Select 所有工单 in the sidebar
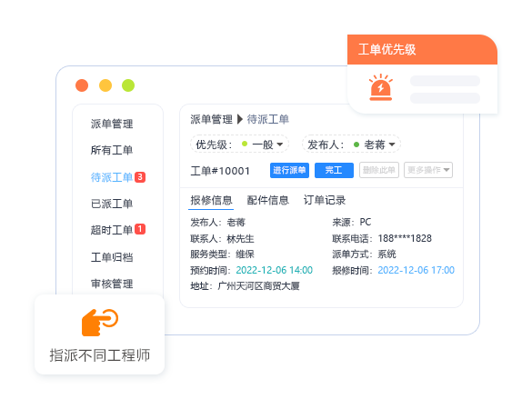 pos(112,150)
